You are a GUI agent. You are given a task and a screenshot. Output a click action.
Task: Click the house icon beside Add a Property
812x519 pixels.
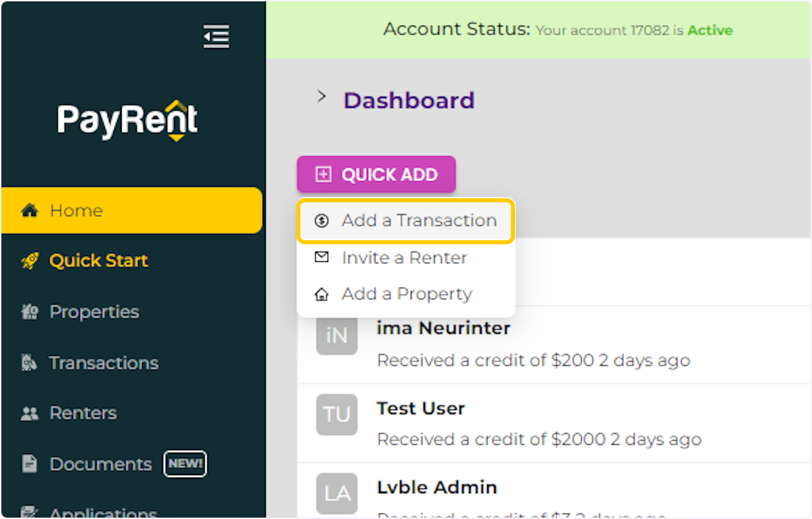click(321, 294)
